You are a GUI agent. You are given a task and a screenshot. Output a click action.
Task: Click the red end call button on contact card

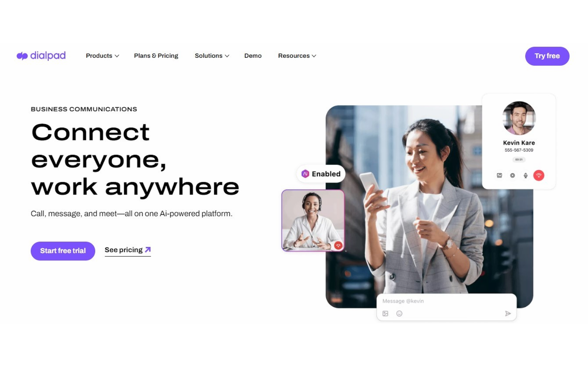pyautogui.click(x=539, y=175)
